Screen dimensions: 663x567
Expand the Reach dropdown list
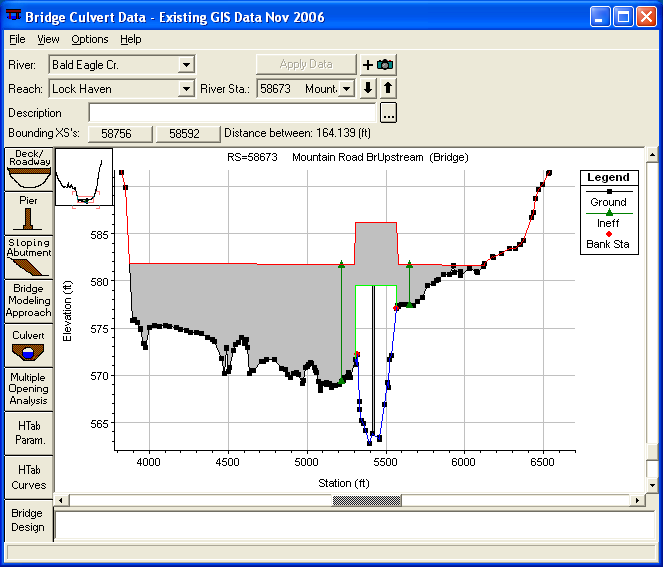coord(186,89)
